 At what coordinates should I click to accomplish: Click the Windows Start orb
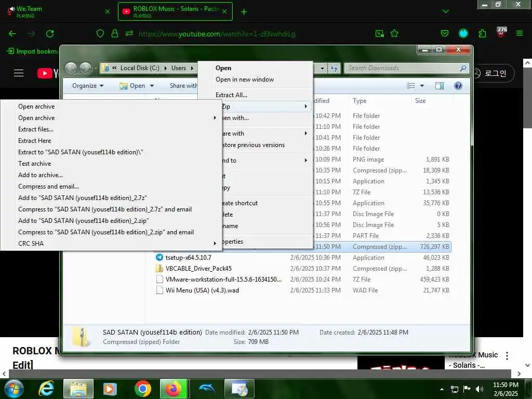tap(14, 389)
